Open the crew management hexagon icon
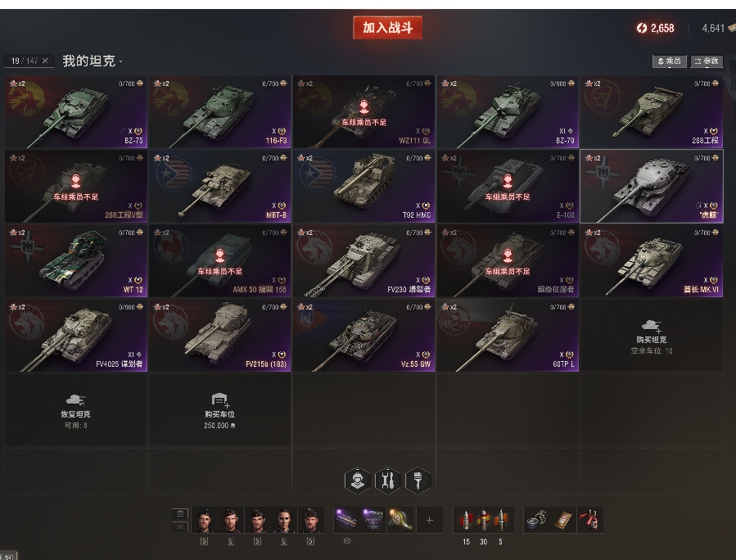Screen dimensions: 736x560 357,481
